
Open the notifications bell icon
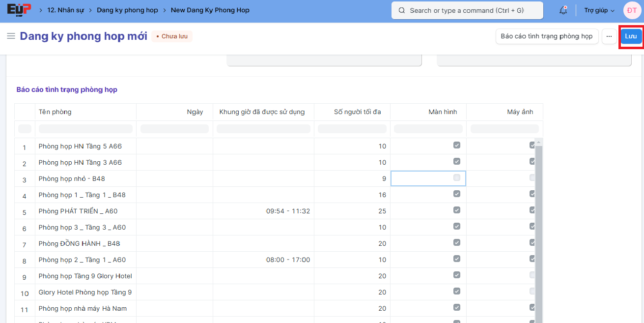click(x=563, y=10)
